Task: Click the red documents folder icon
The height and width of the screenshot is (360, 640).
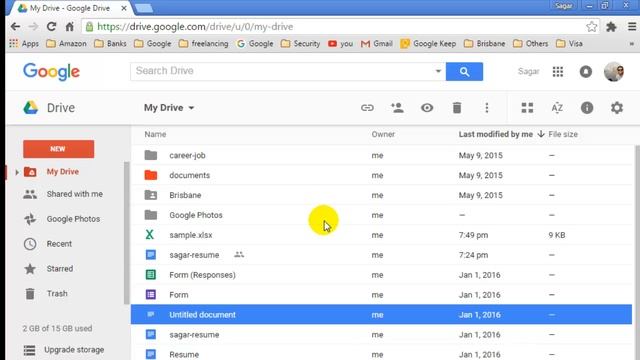Action: click(151, 175)
